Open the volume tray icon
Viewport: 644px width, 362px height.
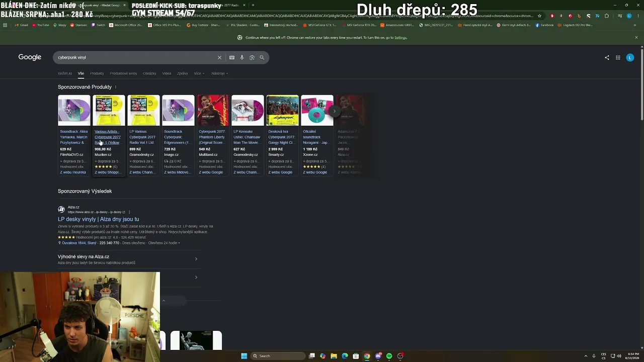(620, 356)
